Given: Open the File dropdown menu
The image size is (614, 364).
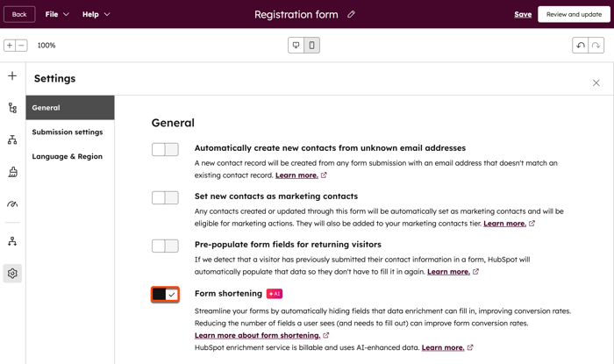Looking at the screenshot, I should click(x=57, y=14).
